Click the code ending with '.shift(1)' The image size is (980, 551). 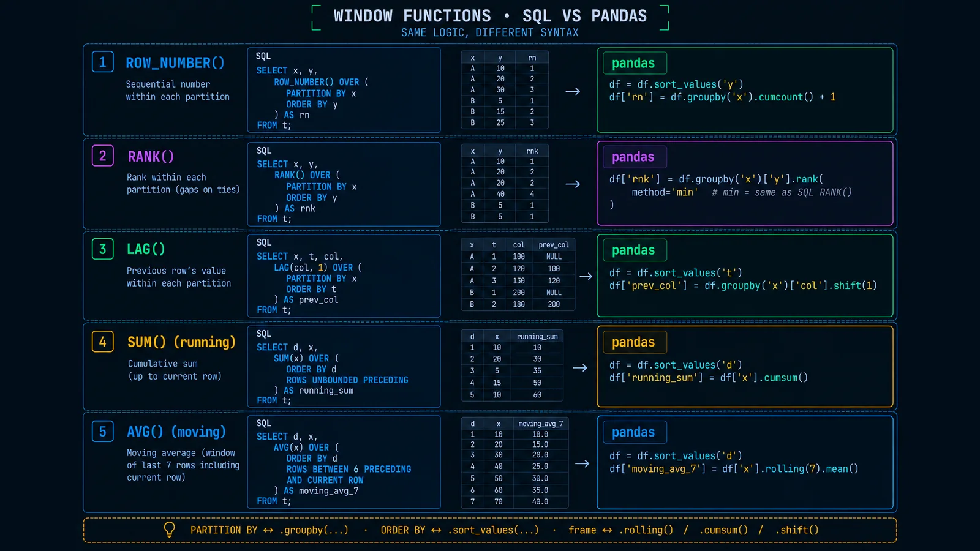pyautogui.click(x=743, y=285)
